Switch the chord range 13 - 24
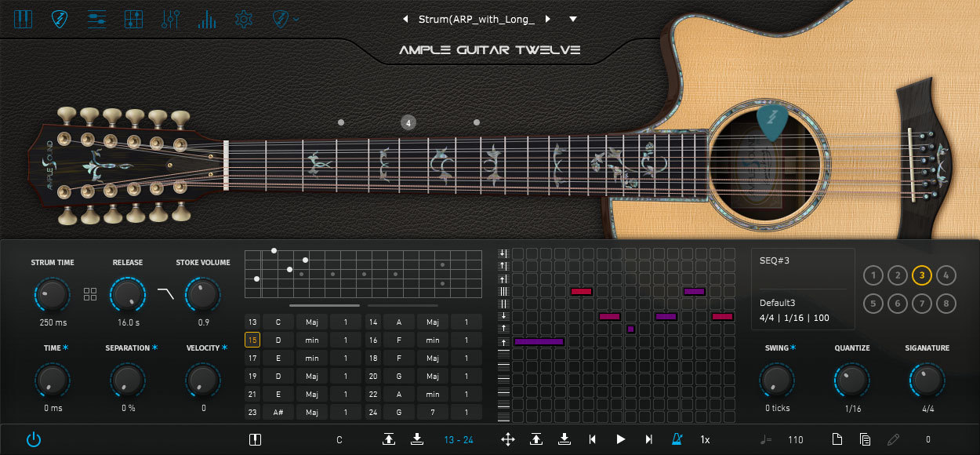The height and width of the screenshot is (455, 980). pyautogui.click(x=459, y=440)
